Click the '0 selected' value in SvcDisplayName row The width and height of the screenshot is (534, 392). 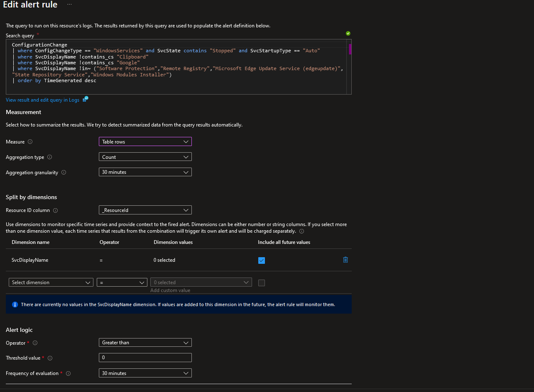[164, 260]
